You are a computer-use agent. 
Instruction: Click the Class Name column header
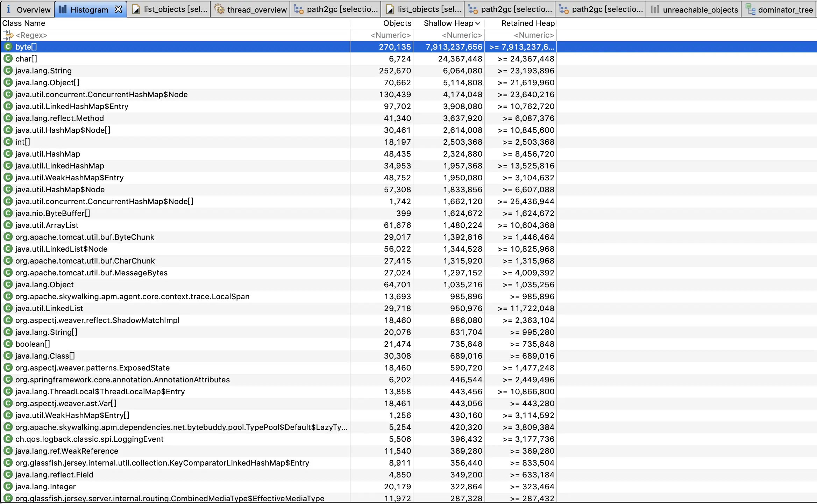(x=24, y=23)
